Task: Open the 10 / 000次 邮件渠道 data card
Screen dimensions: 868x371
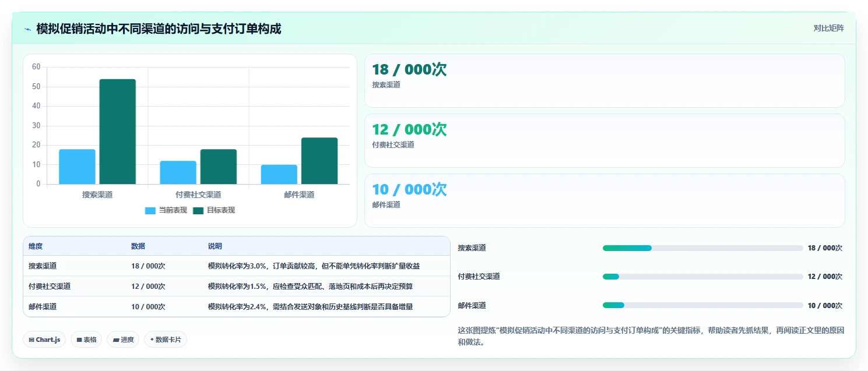Action: pyautogui.click(x=605, y=200)
